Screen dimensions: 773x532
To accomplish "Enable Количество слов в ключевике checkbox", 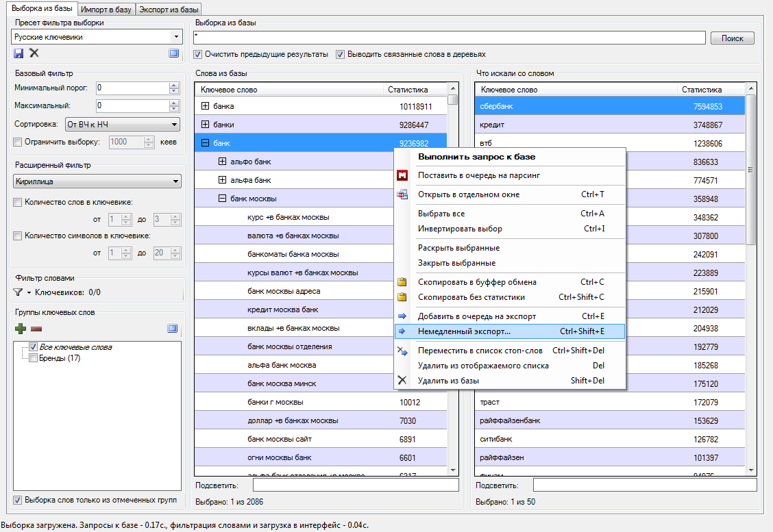I will click(x=18, y=202).
